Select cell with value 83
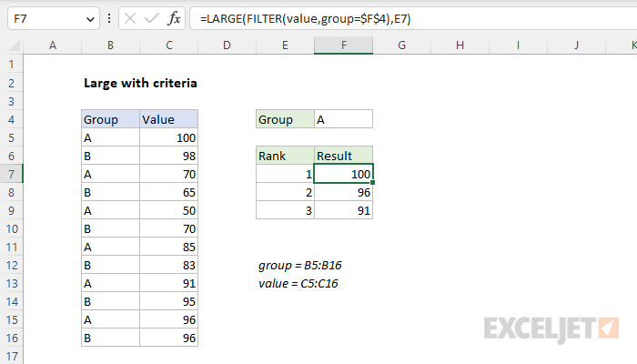This screenshot has width=637, height=364. pyautogui.click(x=169, y=266)
